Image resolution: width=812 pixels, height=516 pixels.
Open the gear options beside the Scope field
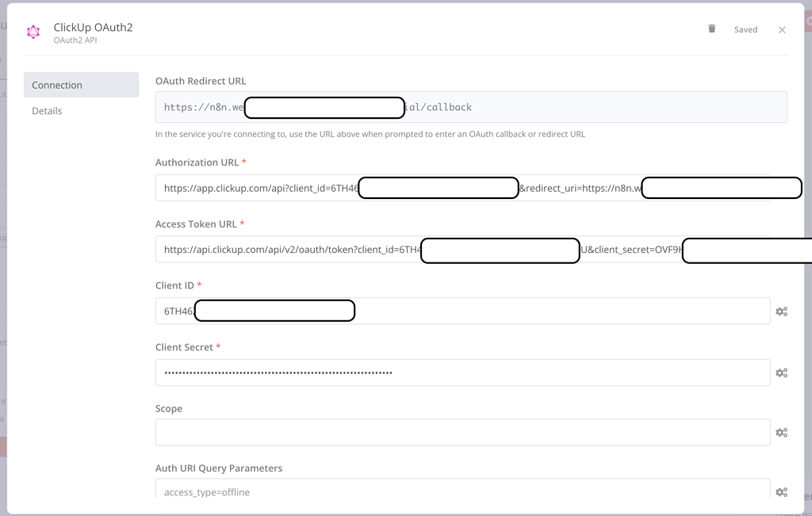click(781, 432)
